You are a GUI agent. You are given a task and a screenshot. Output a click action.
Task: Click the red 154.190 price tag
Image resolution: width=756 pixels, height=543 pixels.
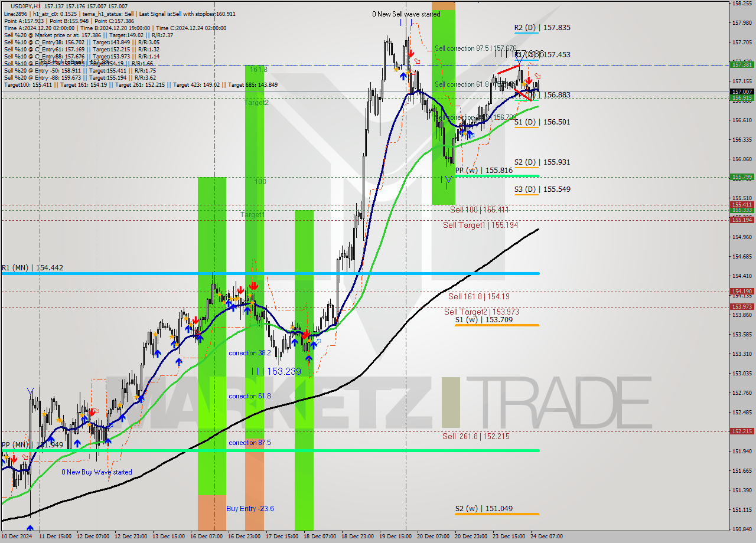tap(742, 291)
